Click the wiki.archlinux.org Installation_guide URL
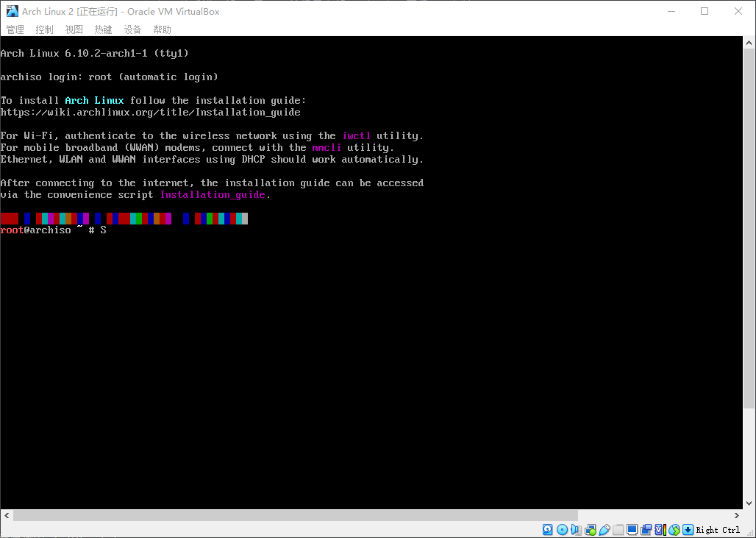Image resolution: width=756 pixels, height=538 pixels. [x=151, y=113]
